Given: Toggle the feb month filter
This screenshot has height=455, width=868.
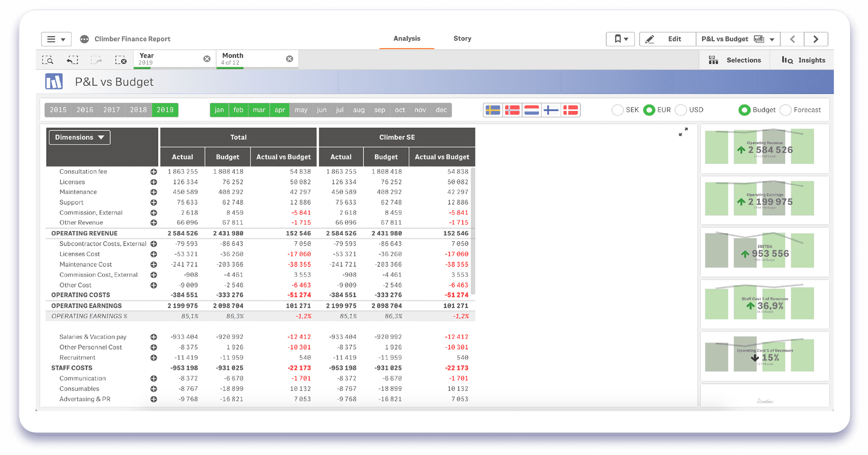Looking at the screenshot, I should coord(238,110).
